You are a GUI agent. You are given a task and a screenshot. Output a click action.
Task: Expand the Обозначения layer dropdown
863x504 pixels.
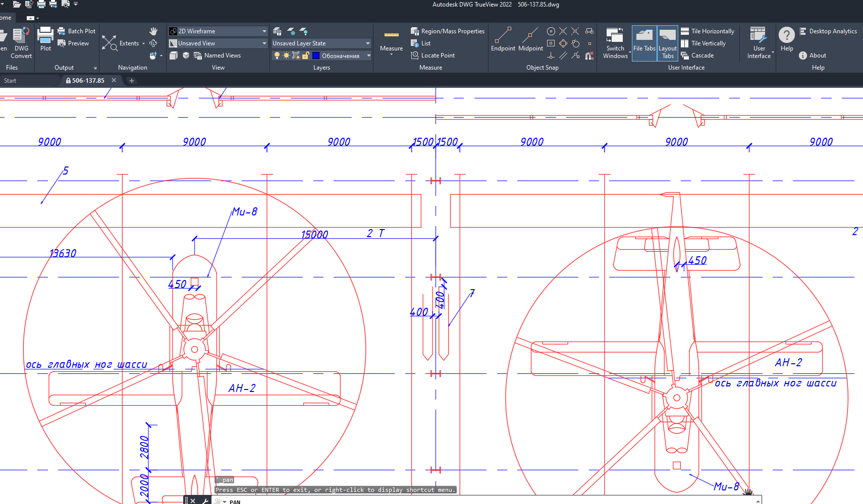pyautogui.click(x=368, y=55)
